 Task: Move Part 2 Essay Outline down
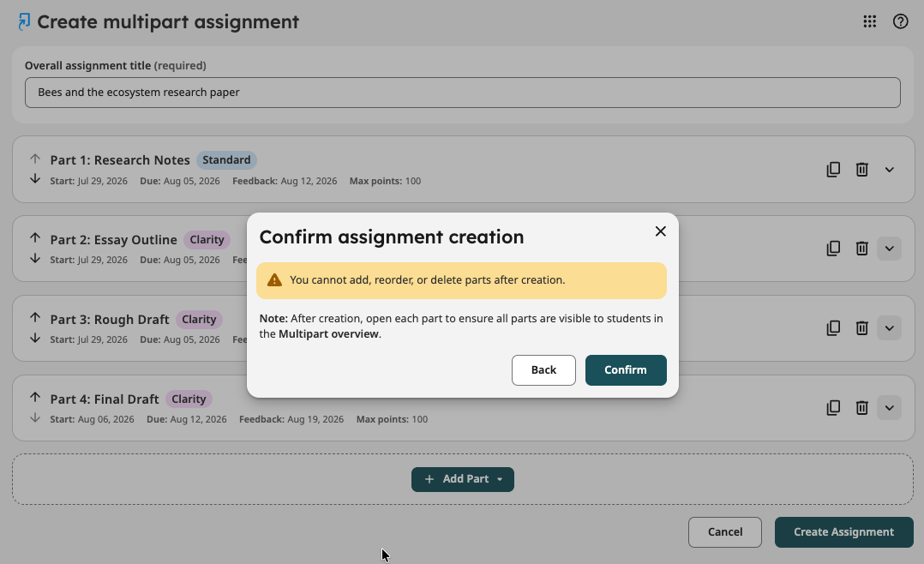point(35,258)
